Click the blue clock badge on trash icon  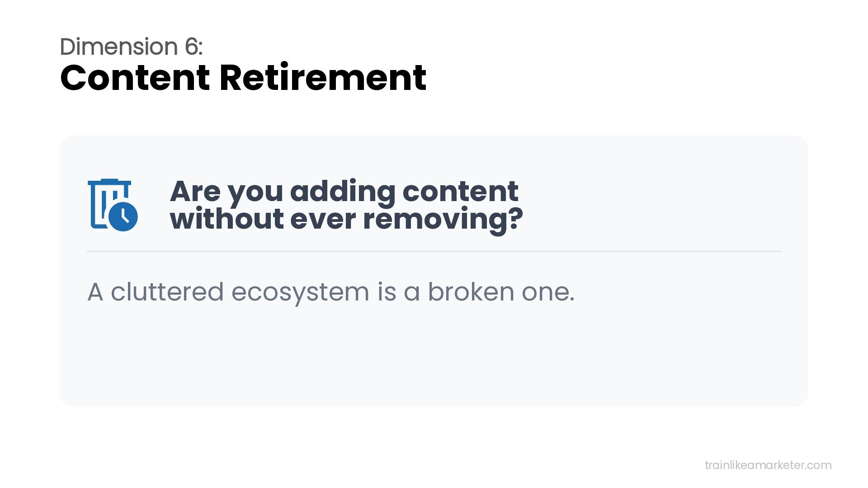tap(123, 217)
